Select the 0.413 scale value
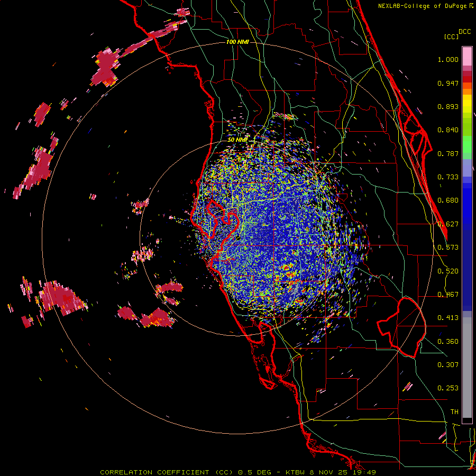The width and height of the screenshot is (476, 476). click(448, 318)
